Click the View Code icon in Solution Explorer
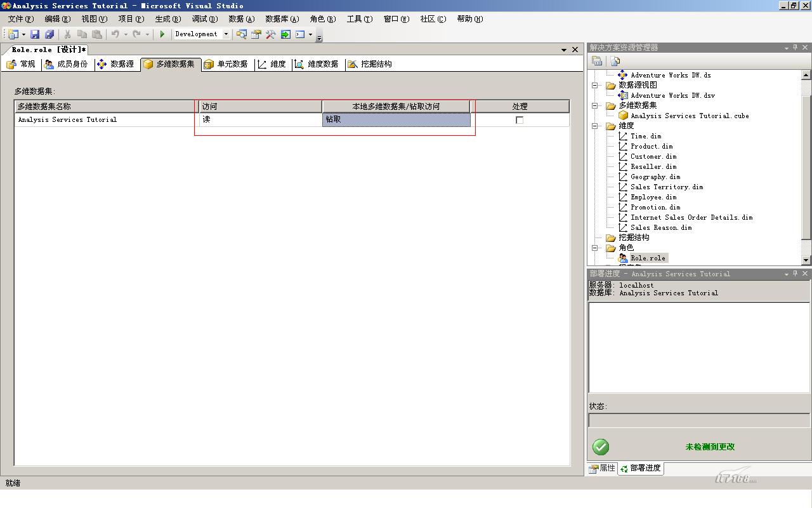This screenshot has width=812, height=508. 615,61
